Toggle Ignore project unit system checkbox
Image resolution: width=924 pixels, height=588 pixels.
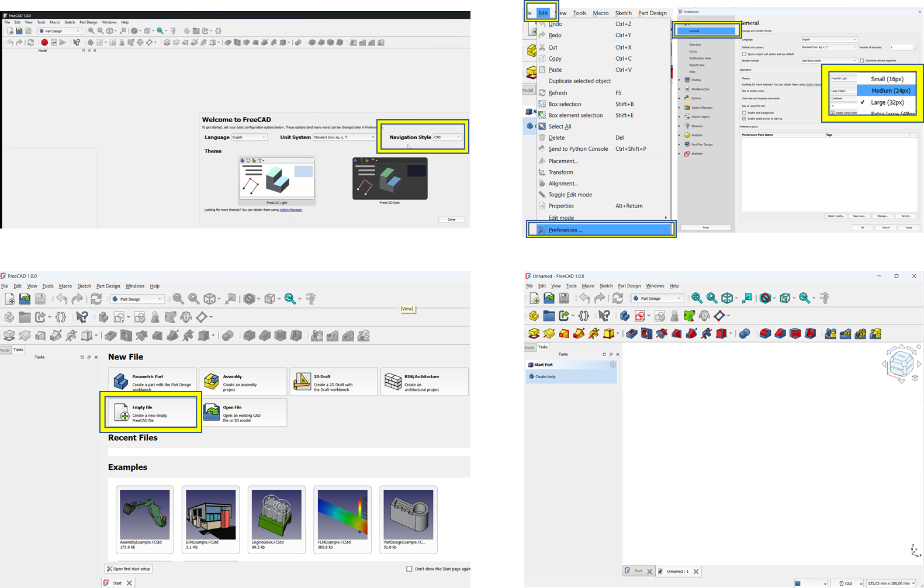click(x=744, y=54)
